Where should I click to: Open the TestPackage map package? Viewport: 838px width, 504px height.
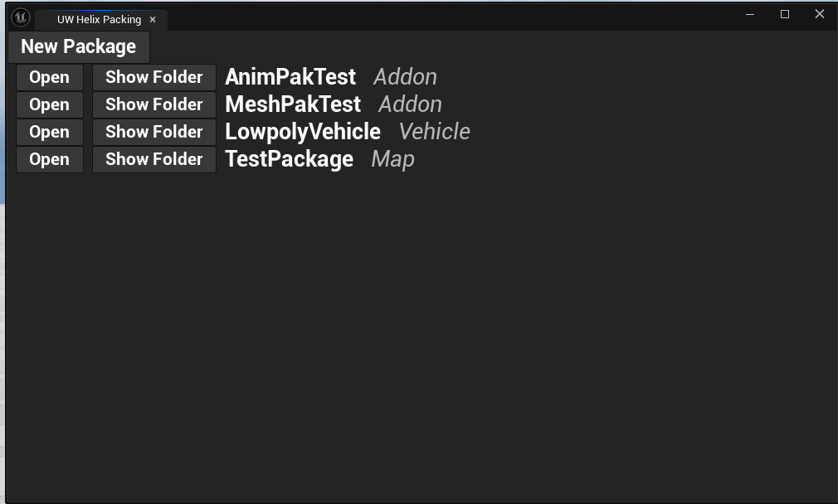[x=50, y=160]
